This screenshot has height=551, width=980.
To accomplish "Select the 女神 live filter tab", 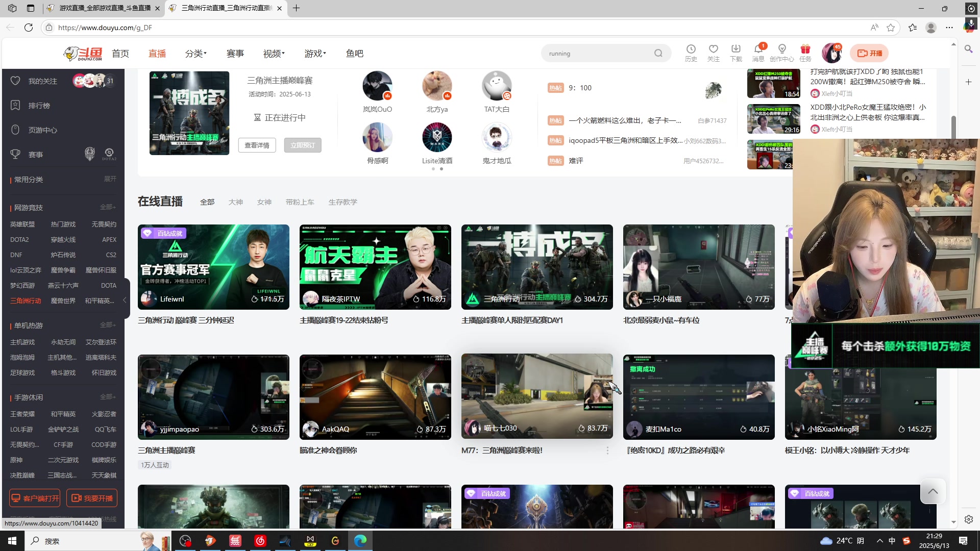I will [x=264, y=202].
